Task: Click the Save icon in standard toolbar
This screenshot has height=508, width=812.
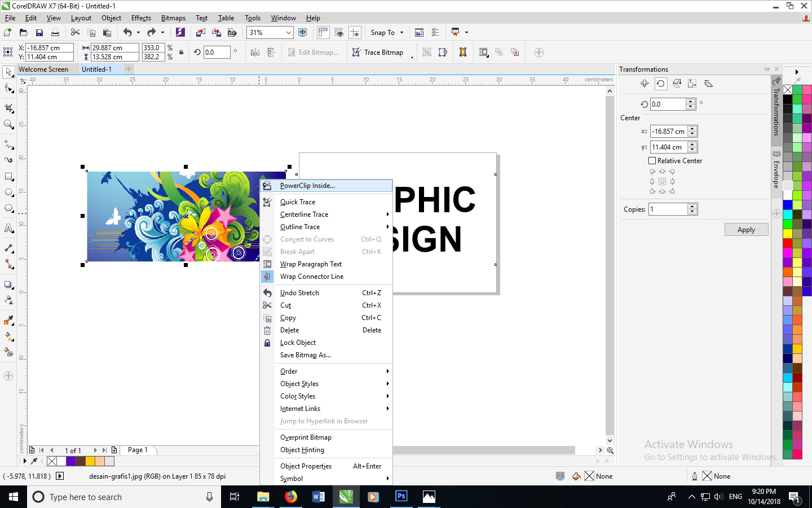Action: pyautogui.click(x=39, y=33)
